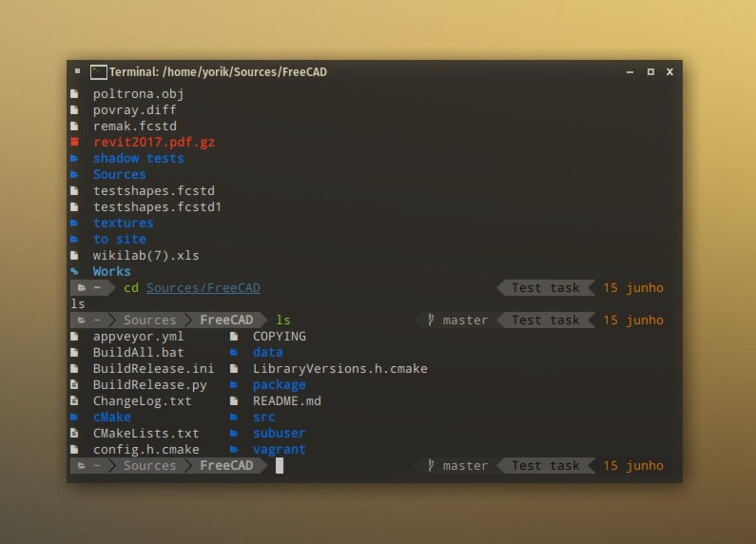
Task: Click the Sources breadcrumb in the ls prompt line
Action: [150, 320]
